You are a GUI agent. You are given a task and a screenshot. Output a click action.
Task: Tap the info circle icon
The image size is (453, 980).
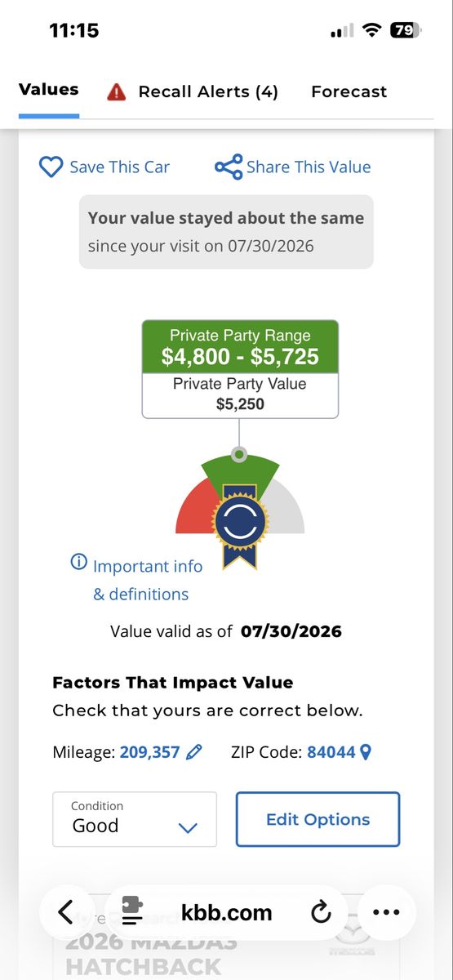[79, 562]
